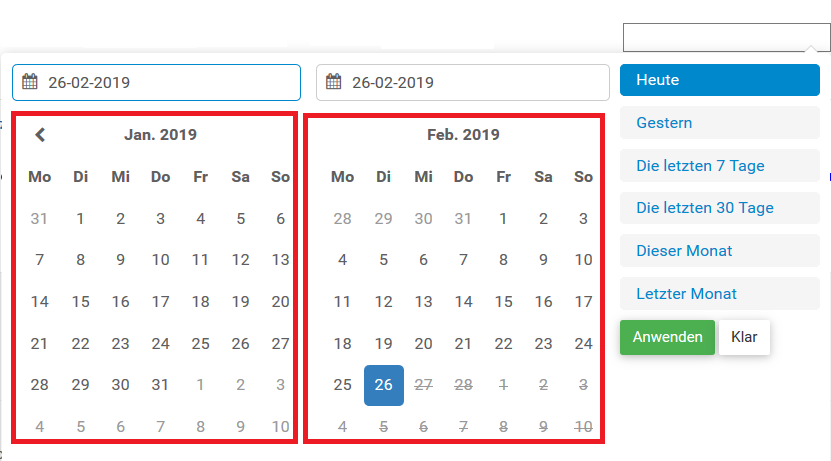Image resolution: width=831 pixels, height=461 pixels.
Task: Click the previous month chevron arrow
Action: point(40,134)
